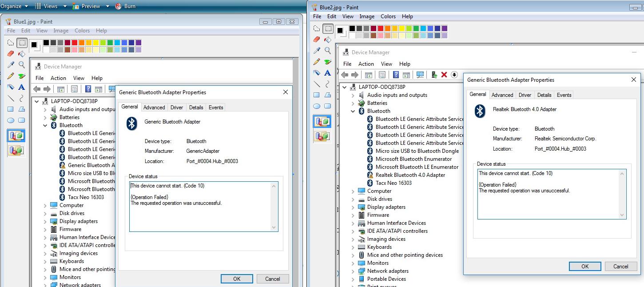Select the Fill bucket tool in Blue2.jpg Paint
Screen dimensions: 644x287
pos(328,40)
